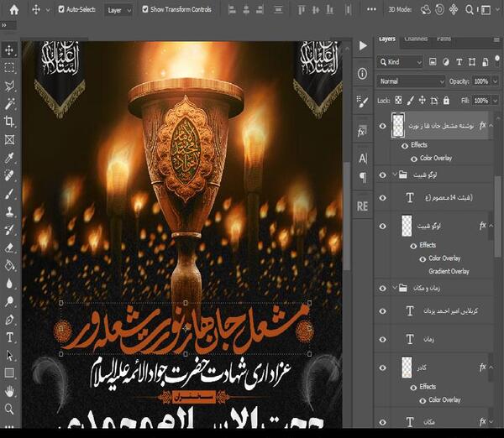The width and height of the screenshot is (504, 438).
Task: Open the Actions play panel icon
Action: coord(363,46)
